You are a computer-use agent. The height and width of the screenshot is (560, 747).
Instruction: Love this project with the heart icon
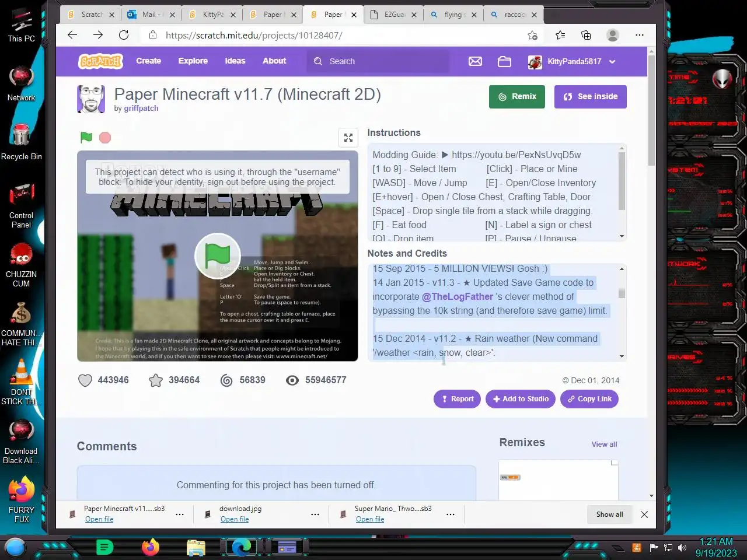(85, 380)
